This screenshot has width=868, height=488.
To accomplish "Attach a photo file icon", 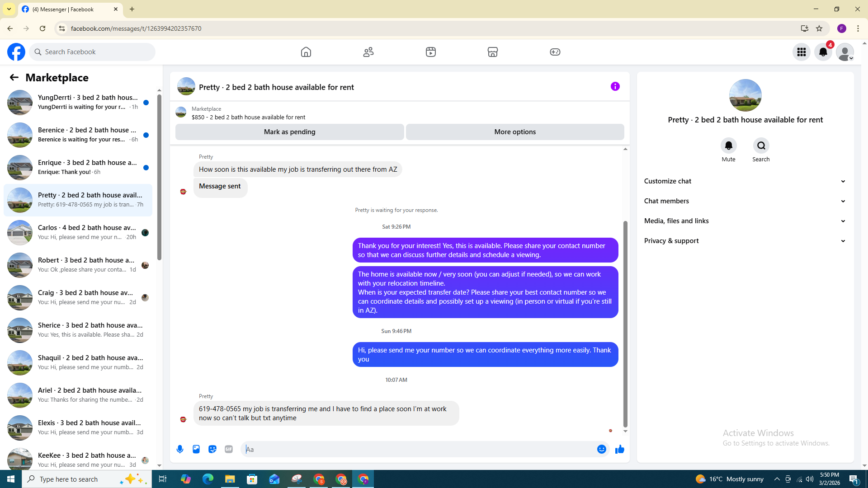I will (196, 449).
